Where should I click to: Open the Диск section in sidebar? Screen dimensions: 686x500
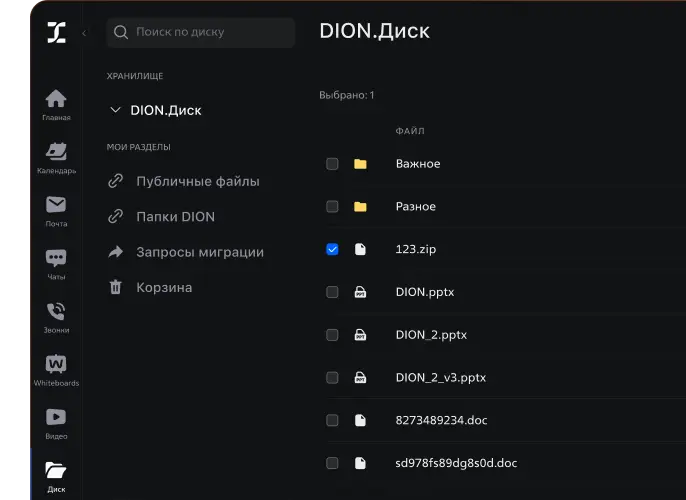[x=56, y=477]
